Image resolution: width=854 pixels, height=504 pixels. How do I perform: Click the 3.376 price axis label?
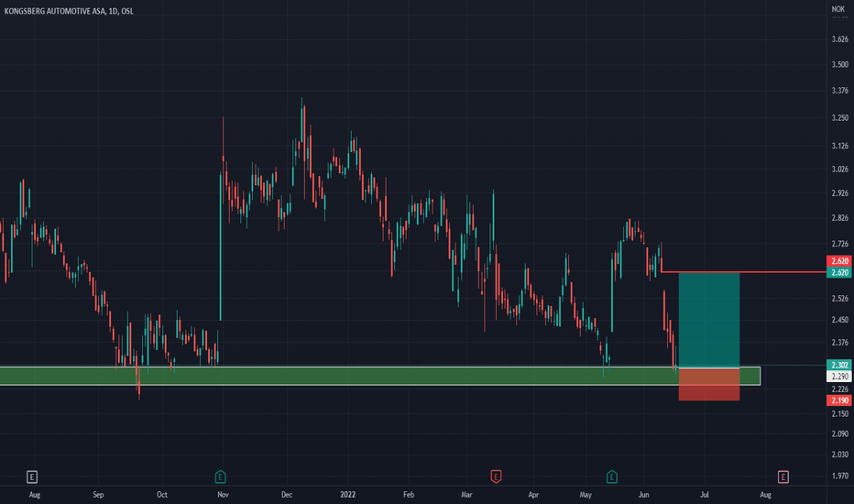pyautogui.click(x=840, y=91)
